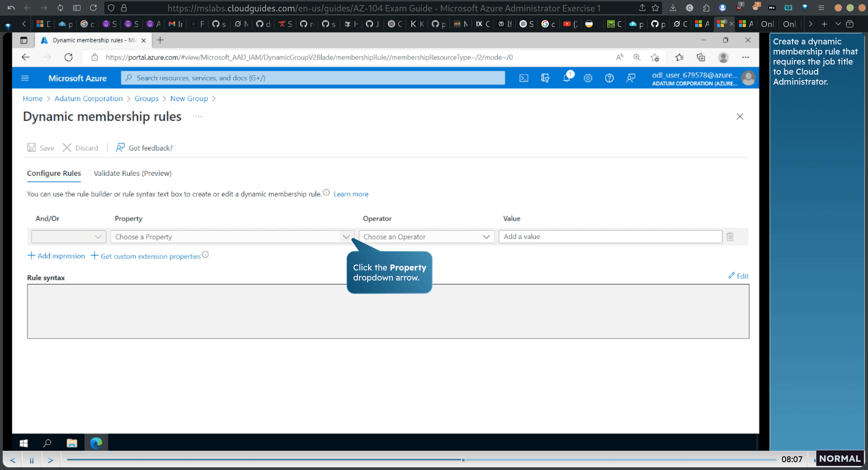The image size is (868, 470).
Task: Open the odl_user account avatar menu
Action: click(x=749, y=78)
